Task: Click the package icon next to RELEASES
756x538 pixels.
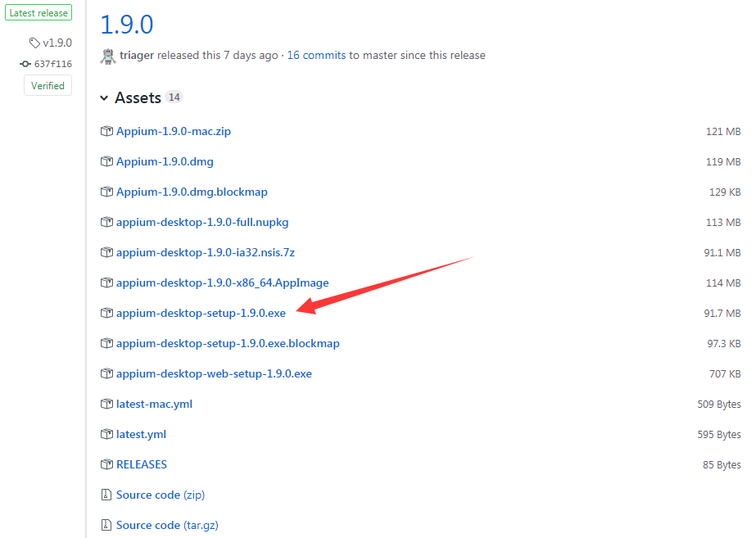Action: (x=106, y=464)
